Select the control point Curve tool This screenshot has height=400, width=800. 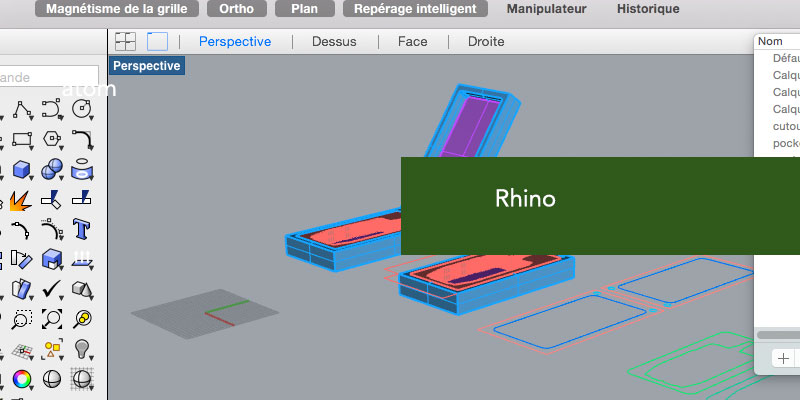tap(52, 109)
